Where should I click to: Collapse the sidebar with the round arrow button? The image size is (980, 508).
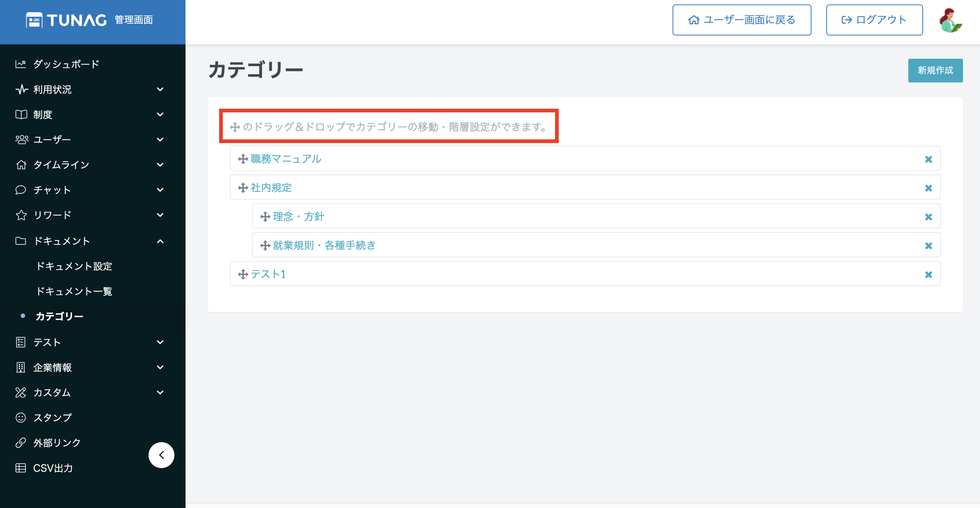[161, 455]
